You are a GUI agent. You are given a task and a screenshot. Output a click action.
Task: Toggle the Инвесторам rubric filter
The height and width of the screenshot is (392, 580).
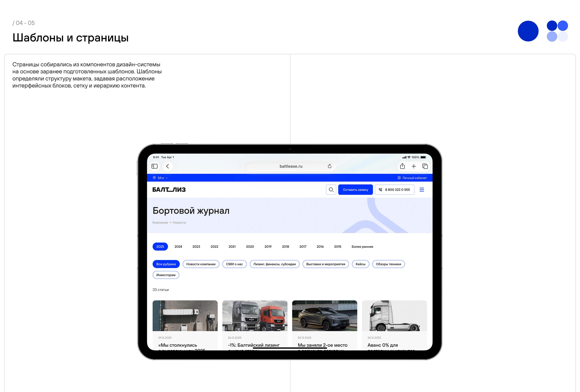(x=166, y=275)
